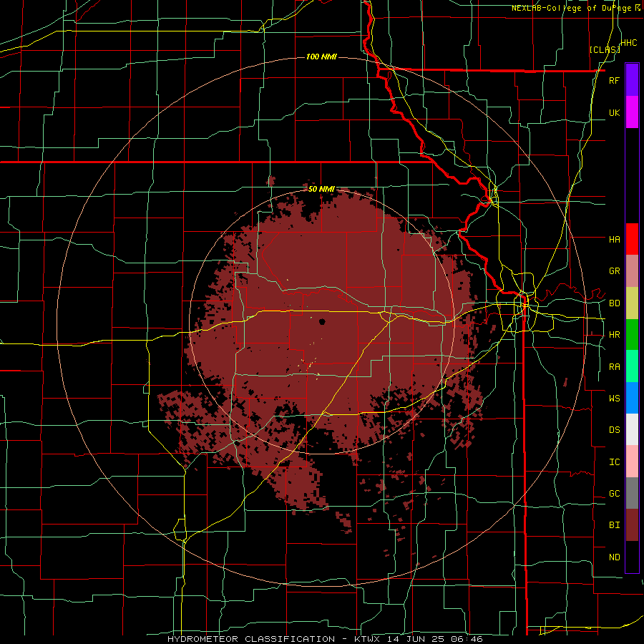The width and height of the screenshot is (644, 644).
Task: Click the WS blue legend color block
Action: (632, 398)
